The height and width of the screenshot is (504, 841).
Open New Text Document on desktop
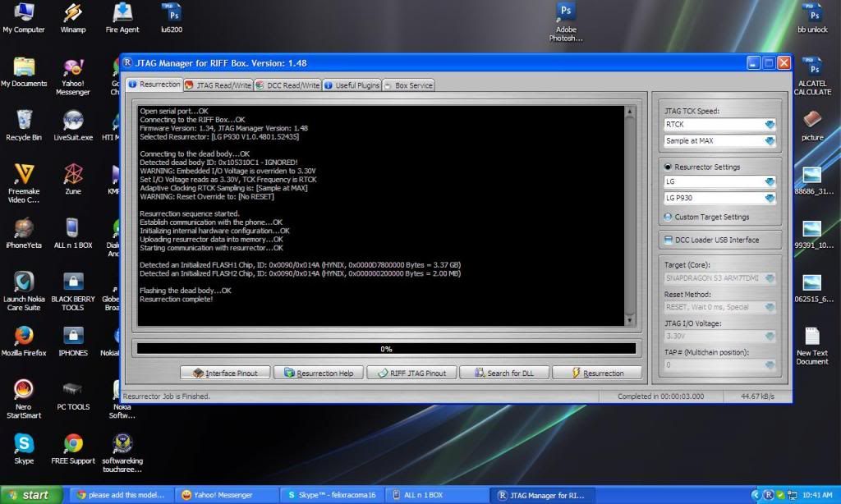(812, 346)
